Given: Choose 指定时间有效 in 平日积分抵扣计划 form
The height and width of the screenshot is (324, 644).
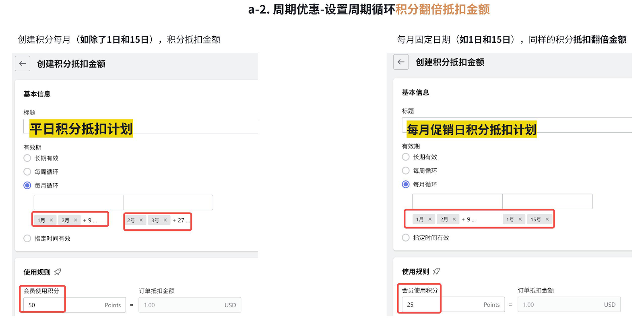Looking at the screenshot, I should (27, 239).
